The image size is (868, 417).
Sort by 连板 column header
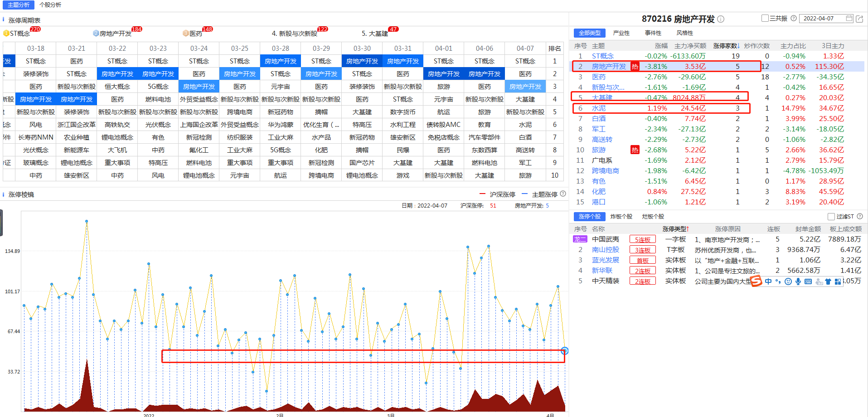[773, 229]
